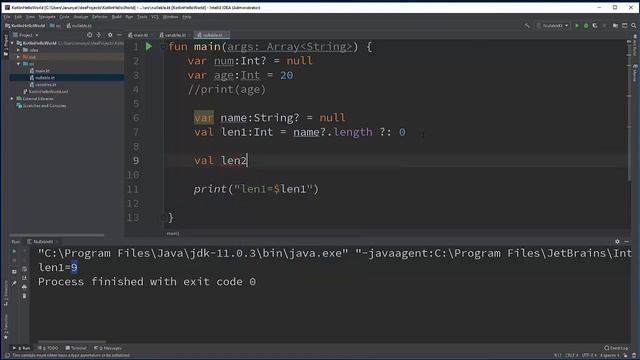Open the Event Log in the status bar
Screen dimensions: 640x360
point(616,348)
